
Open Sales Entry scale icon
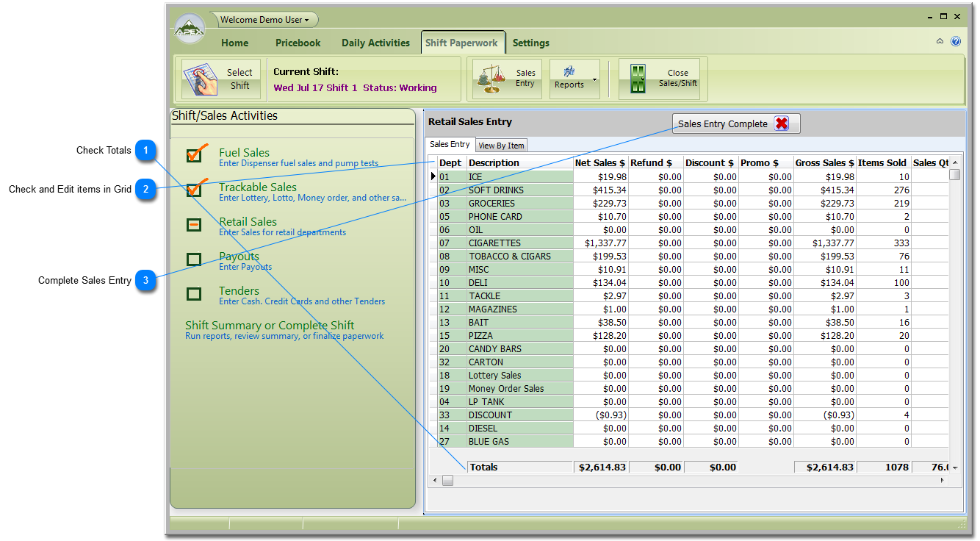tap(491, 79)
